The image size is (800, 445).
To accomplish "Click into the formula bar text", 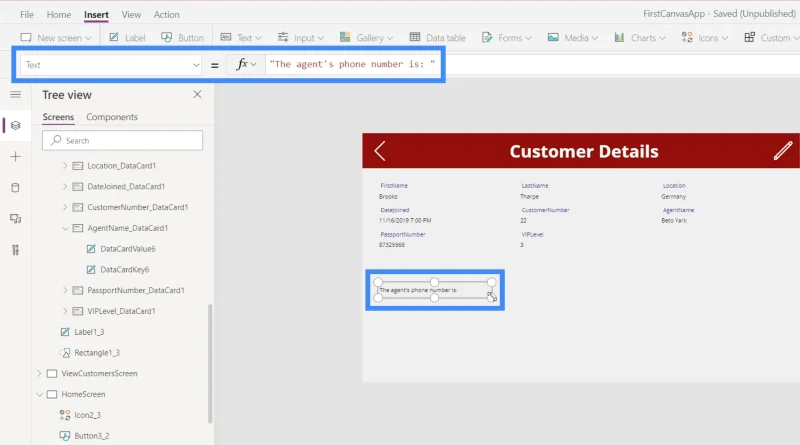I will (x=352, y=64).
